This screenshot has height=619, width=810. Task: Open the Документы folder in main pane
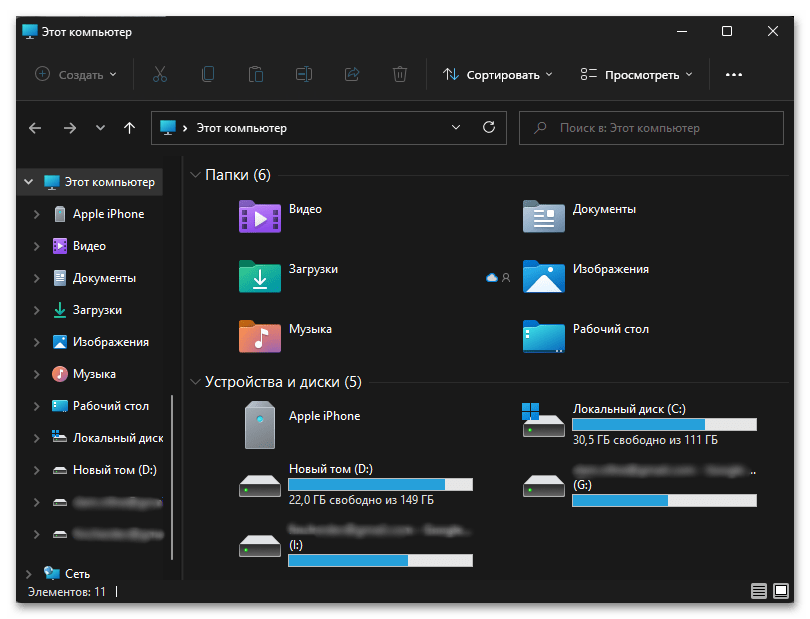pos(543,217)
